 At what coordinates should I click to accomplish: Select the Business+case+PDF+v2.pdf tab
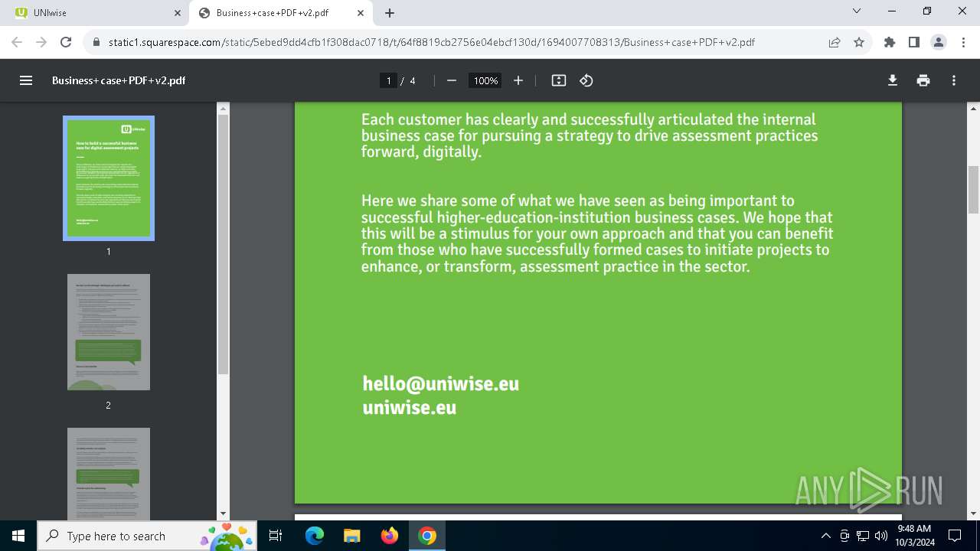click(x=280, y=13)
